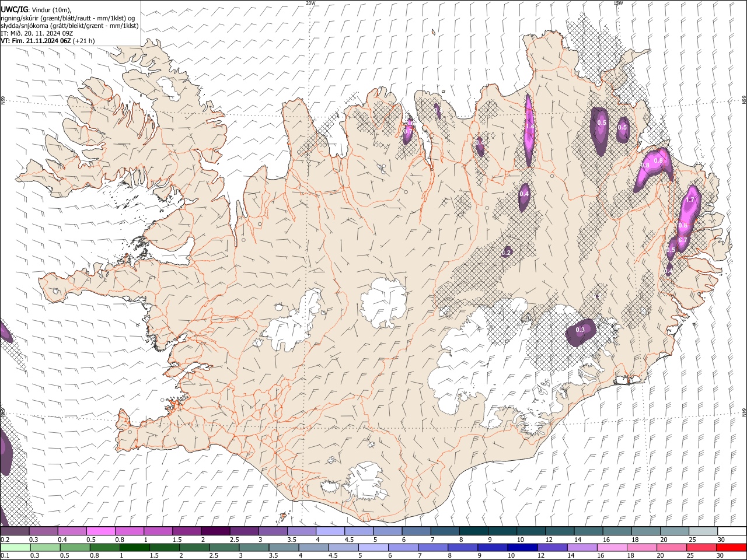Image resolution: width=747 pixels, height=560 pixels.
Task: Click the 0.2 value on the small purple blob
Action: [507, 252]
